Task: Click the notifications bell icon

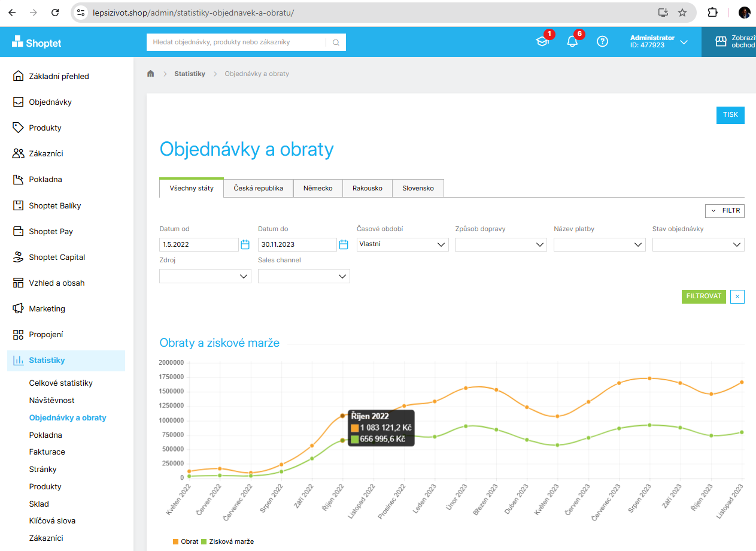Action: tap(572, 41)
